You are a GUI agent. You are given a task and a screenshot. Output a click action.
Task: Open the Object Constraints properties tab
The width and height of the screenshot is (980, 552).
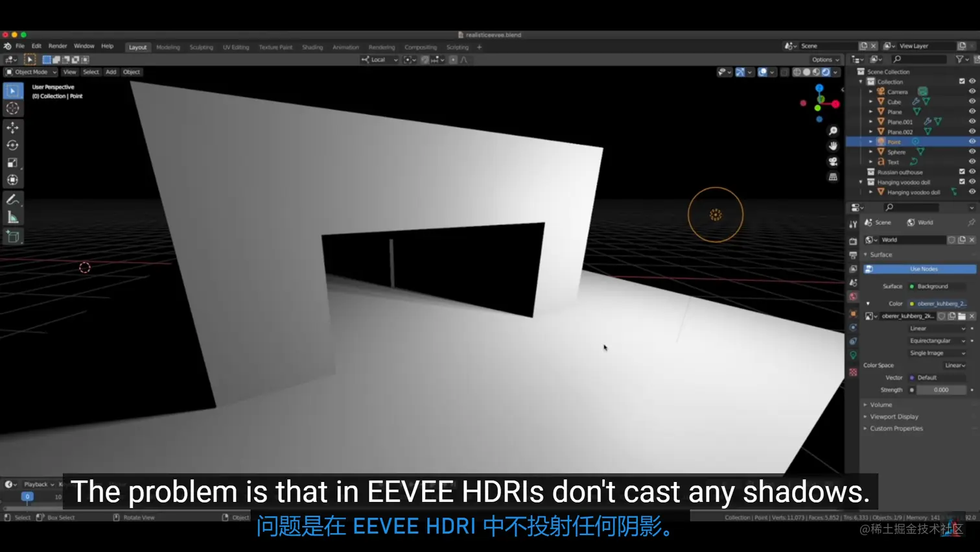pyautogui.click(x=853, y=341)
